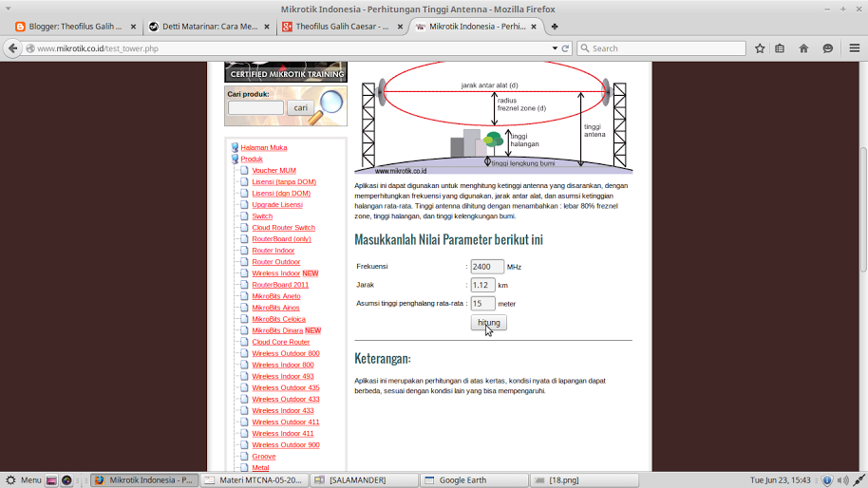The image size is (868, 488).
Task: Open the MikroBits Ainos link
Action: pos(275,308)
